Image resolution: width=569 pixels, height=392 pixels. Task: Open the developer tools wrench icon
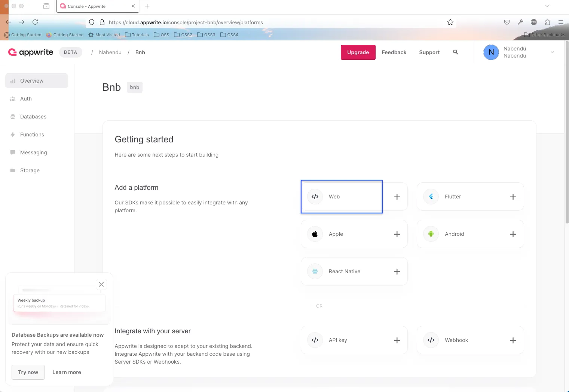[x=520, y=22]
